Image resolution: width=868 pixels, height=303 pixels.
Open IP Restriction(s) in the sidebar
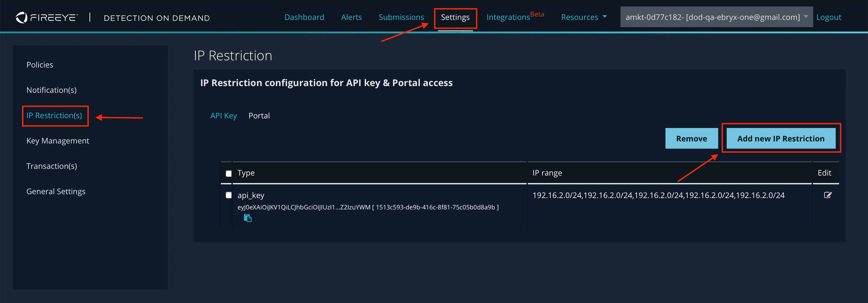point(54,116)
